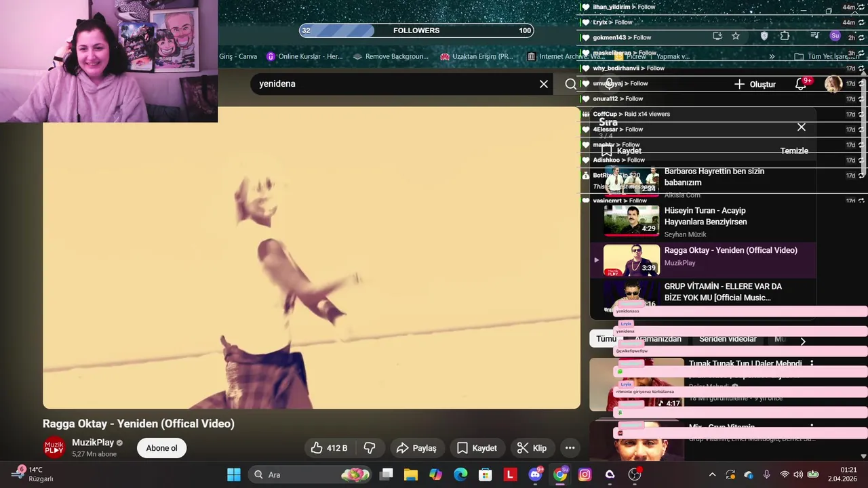The width and height of the screenshot is (868, 488).
Task: Click the video player to pause
Action: tap(311, 258)
